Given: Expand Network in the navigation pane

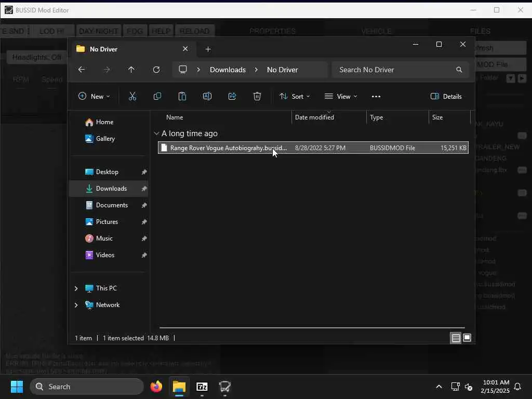Looking at the screenshot, I should [76, 305].
